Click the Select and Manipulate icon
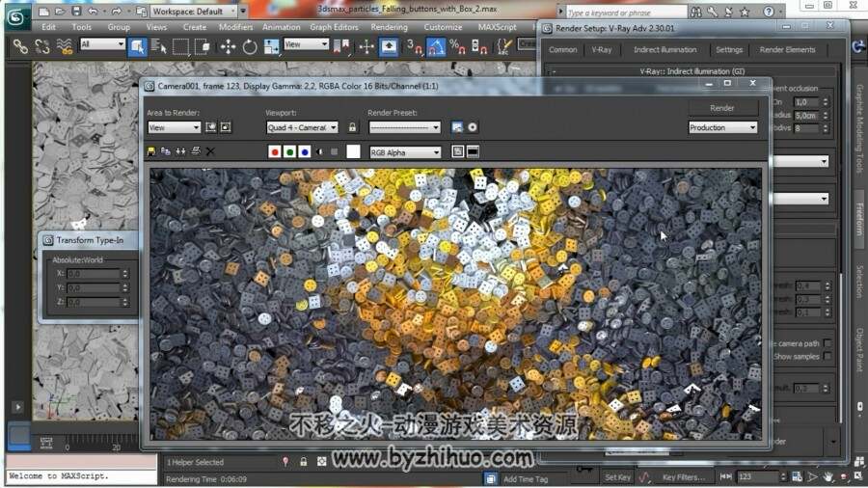 [366, 47]
